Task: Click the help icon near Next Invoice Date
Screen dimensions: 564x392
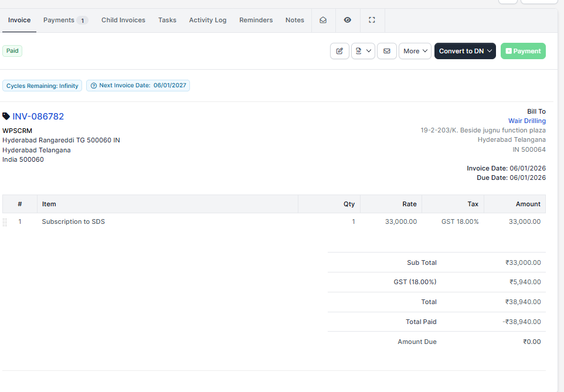Action: (94, 86)
